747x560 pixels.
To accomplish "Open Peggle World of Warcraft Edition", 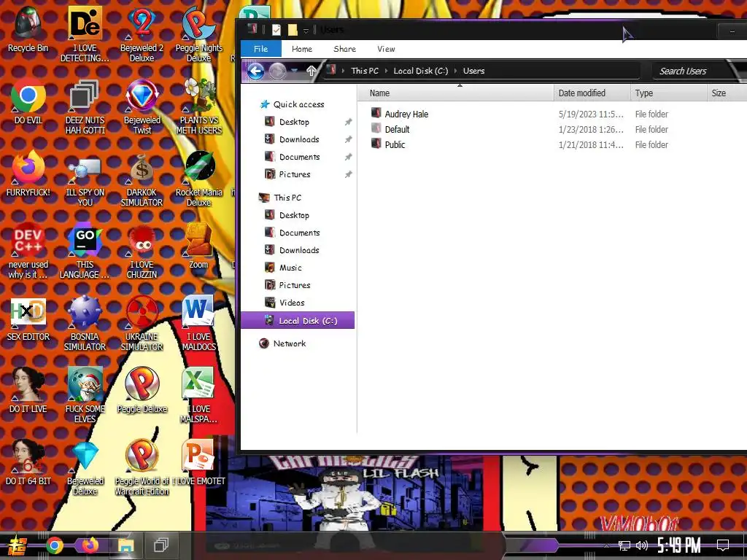I will (x=142, y=467).
